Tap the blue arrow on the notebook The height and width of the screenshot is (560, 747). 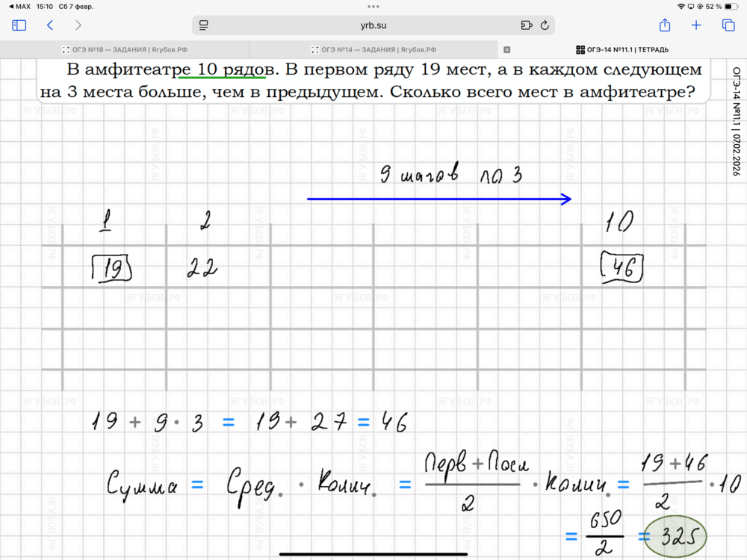(x=439, y=199)
